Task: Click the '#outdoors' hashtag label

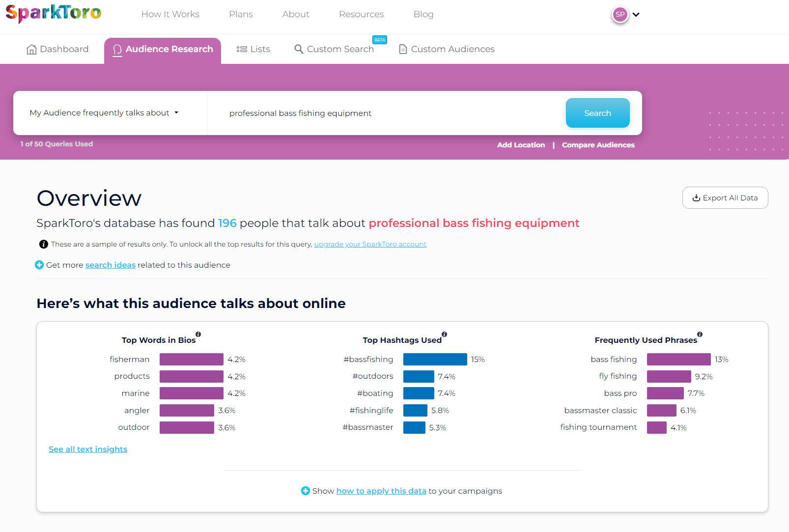Action: (x=373, y=376)
